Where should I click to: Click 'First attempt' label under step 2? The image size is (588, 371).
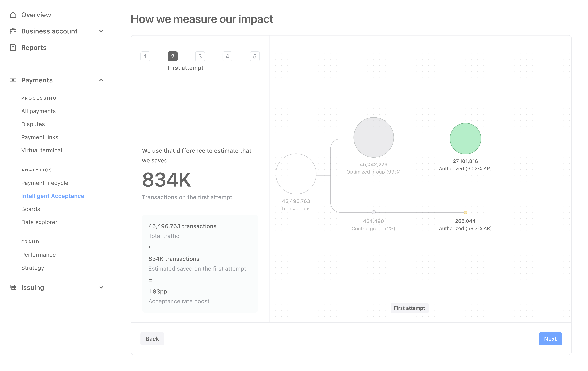tap(186, 68)
